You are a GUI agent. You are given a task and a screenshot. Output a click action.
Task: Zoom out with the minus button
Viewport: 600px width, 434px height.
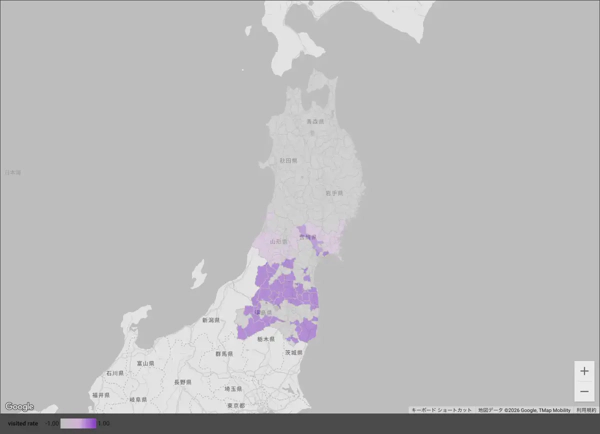584,392
